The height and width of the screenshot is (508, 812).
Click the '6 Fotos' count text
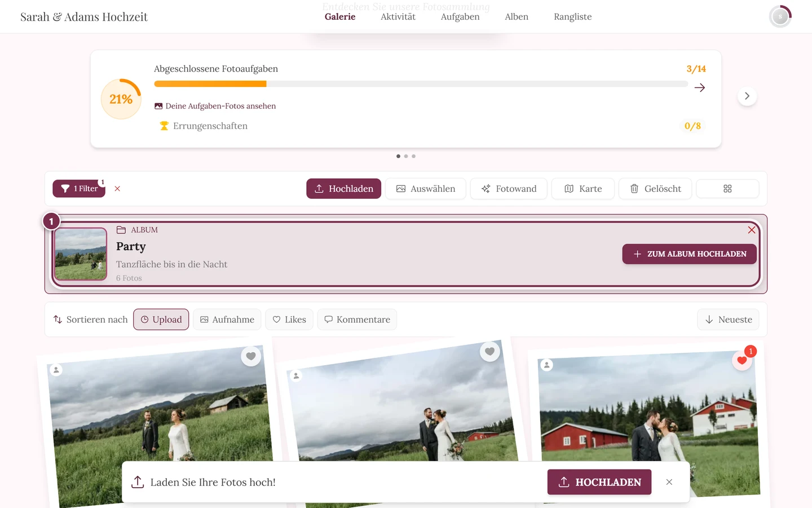pyautogui.click(x=129, y=278)
